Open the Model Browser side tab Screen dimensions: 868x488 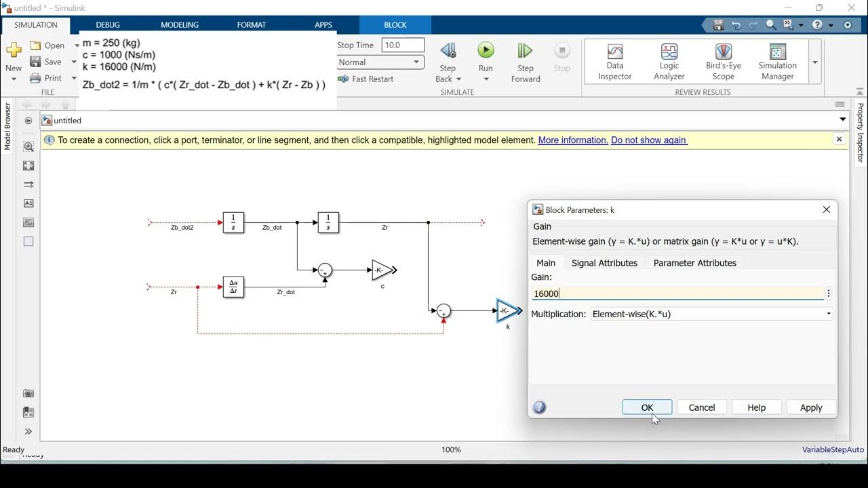[x=7, y=127]
